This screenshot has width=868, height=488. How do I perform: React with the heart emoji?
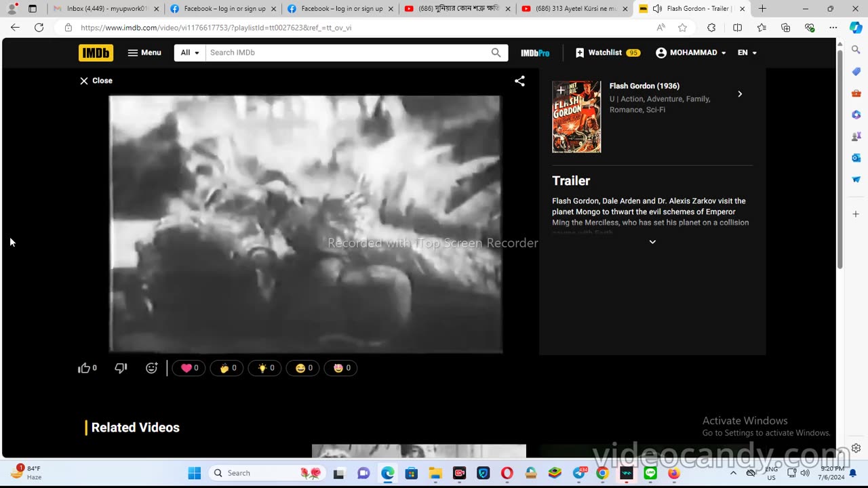(x=189, y=368)
